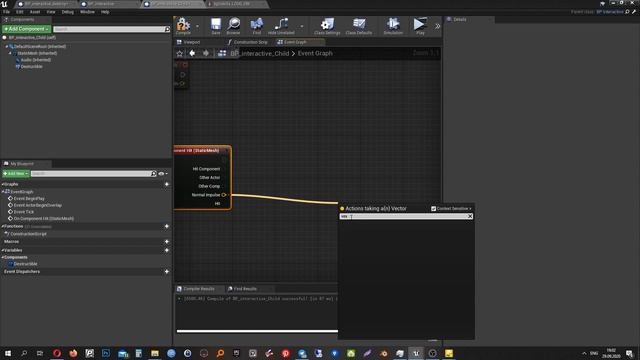Open the Hide Unrelated options dropdown arrow
This screenshot has height=360, width=640.
(x=302, y=26)
